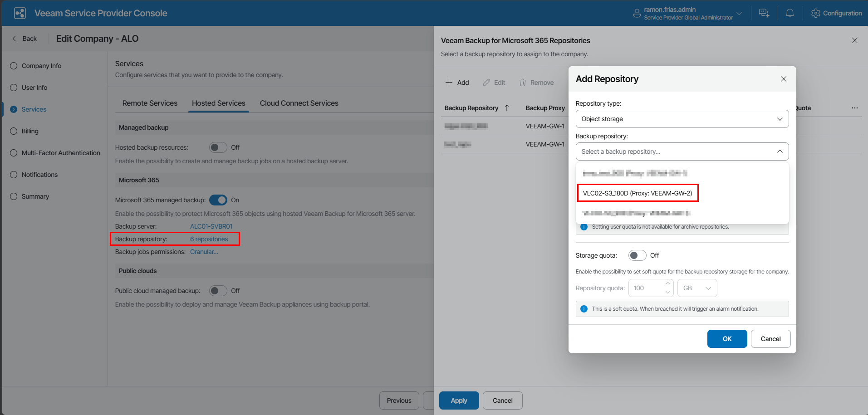The height and width of the screenshot is (415, 868).
Task: Click the Edit pencil icon in repositories toolbar
Action: click(486, 83)
